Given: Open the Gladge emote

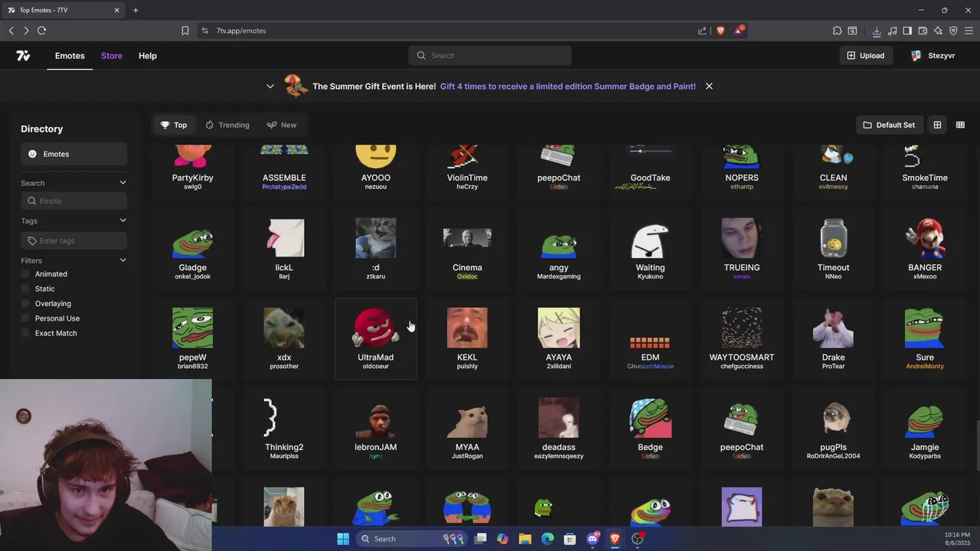Looking at the screenshot, I should (193, 249).
